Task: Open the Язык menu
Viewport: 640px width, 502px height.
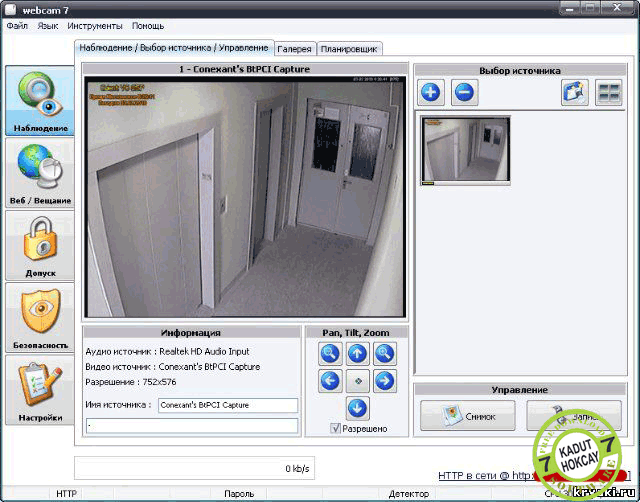Action: 48,26
